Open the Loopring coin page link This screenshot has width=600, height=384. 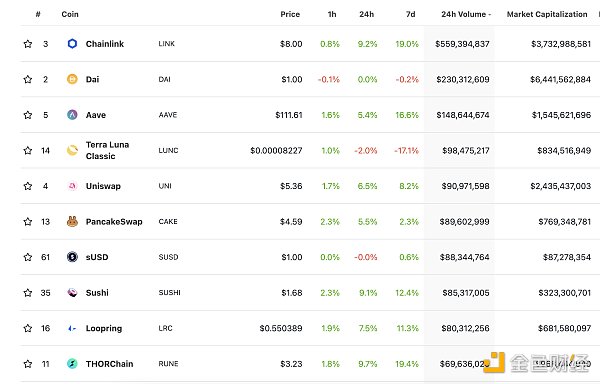(104, 328)
